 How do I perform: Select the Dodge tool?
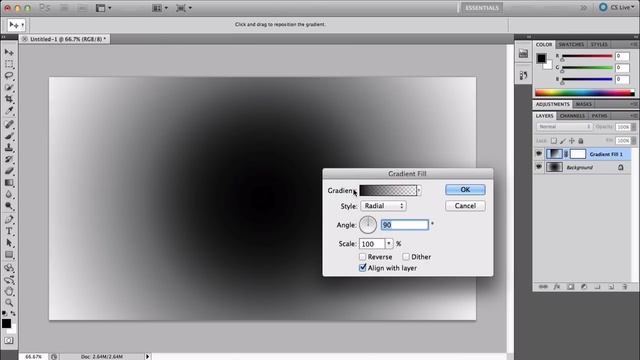(x=9, y=206)
